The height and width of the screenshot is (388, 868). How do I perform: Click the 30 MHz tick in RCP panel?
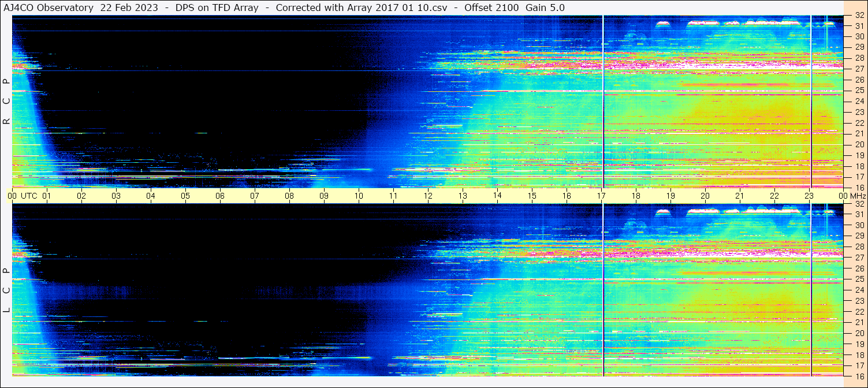tap(859, 36)
